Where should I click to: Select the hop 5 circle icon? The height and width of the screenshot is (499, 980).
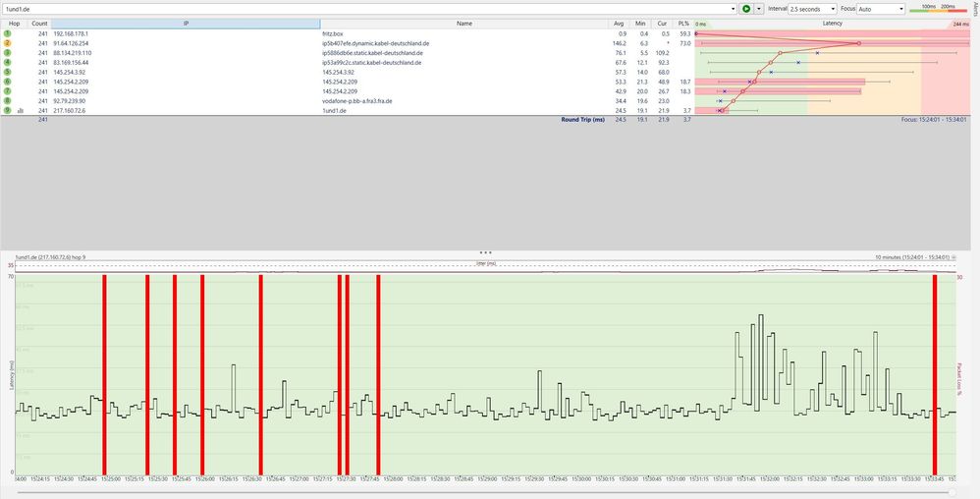coord(7,72)
